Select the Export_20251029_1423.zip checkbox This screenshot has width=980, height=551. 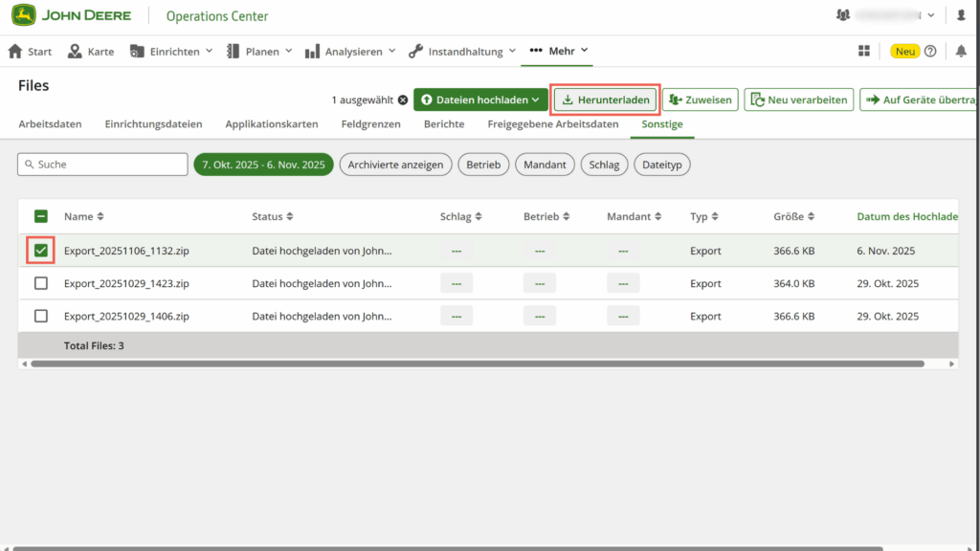[40, 283]
